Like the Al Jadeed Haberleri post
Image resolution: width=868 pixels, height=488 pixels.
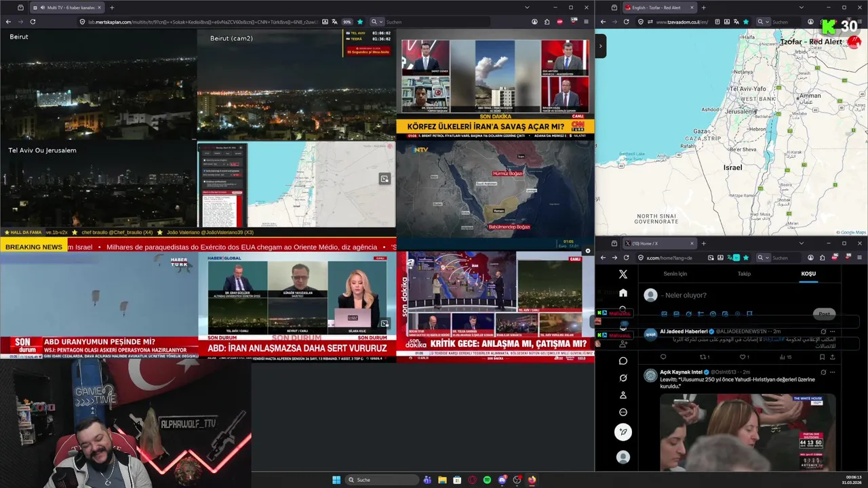click(743, 357)
